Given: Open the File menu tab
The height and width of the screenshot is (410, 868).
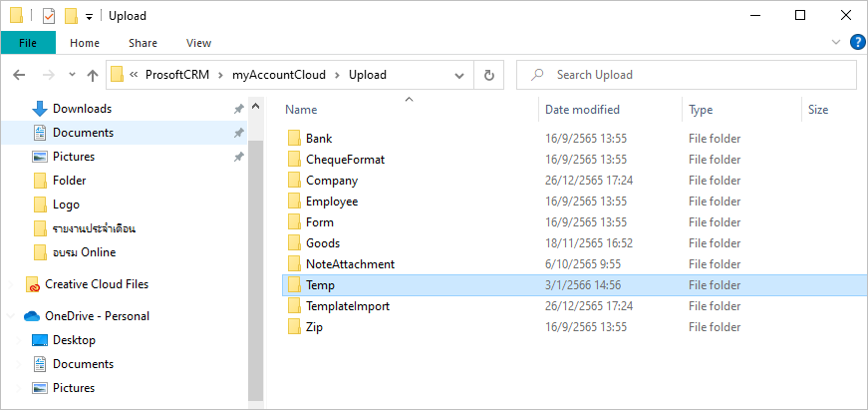Looking at the screenshot, I should 28,43.
